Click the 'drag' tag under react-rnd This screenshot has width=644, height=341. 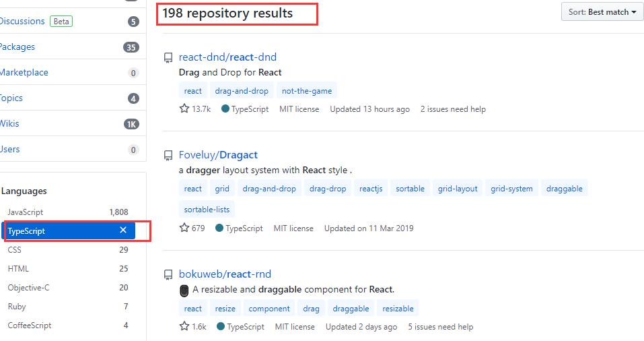click(312, 308)
